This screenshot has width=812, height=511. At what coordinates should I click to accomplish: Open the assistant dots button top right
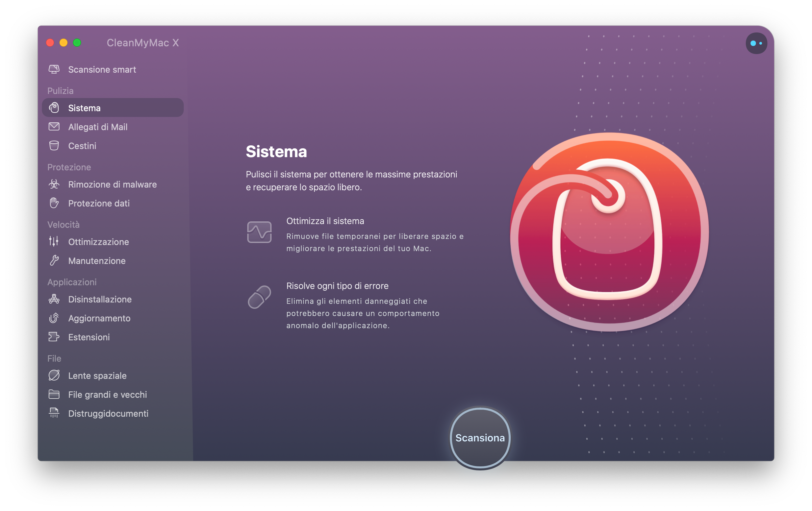coord(756,43)
